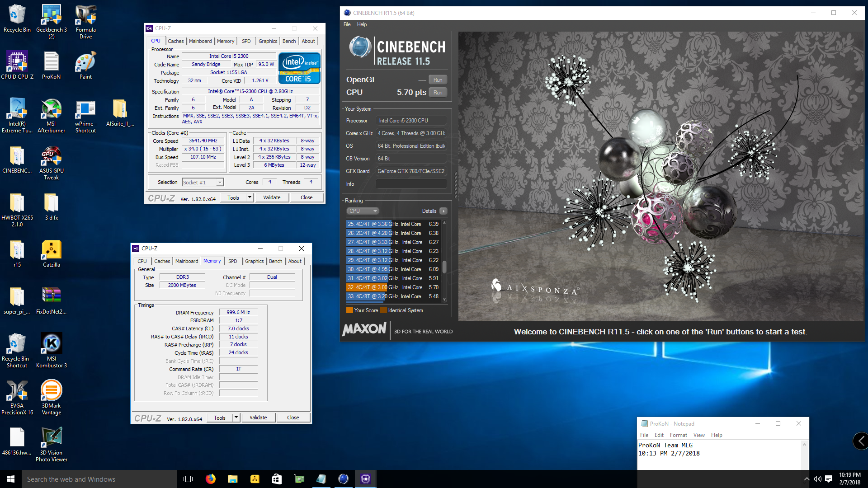Open the Windows Store taskbar icon
The width and height of the screenshot is (868, 488).
(x=277, y=479)
